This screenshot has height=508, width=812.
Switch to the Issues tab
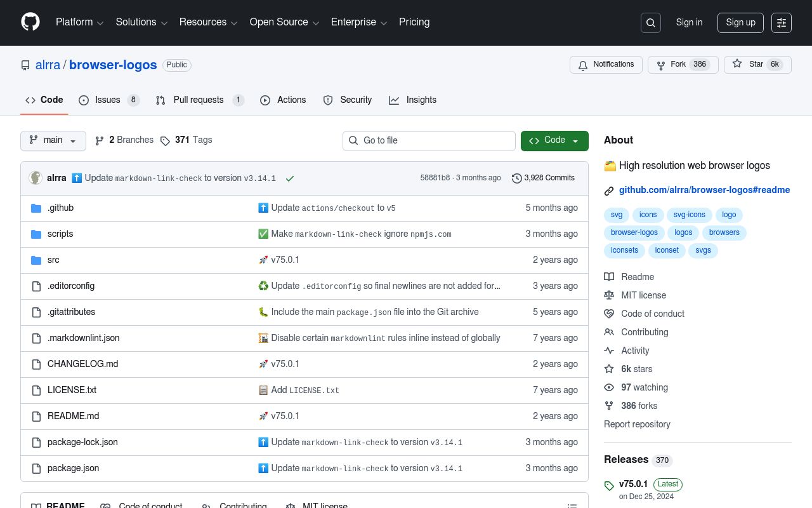click(x=108, y=100)
